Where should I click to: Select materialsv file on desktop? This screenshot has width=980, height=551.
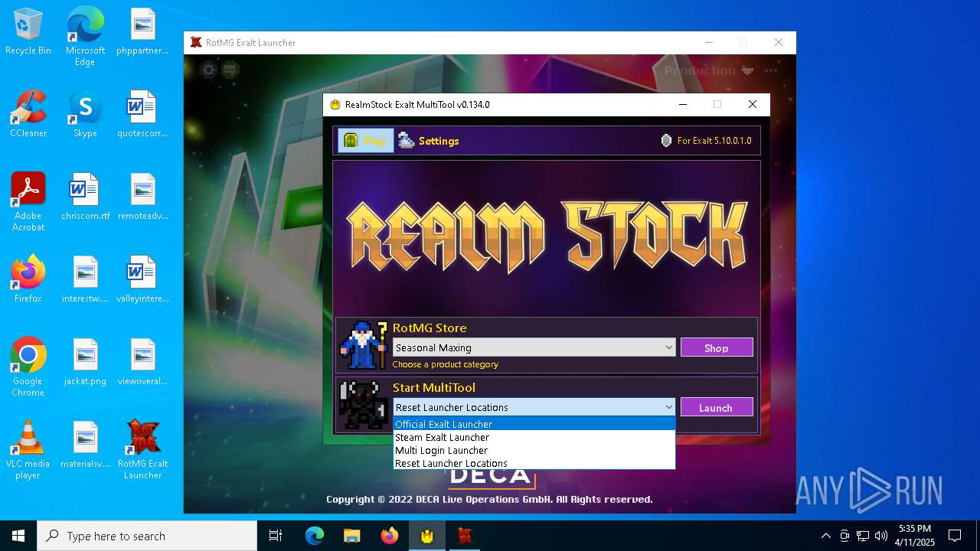point(85,445)
